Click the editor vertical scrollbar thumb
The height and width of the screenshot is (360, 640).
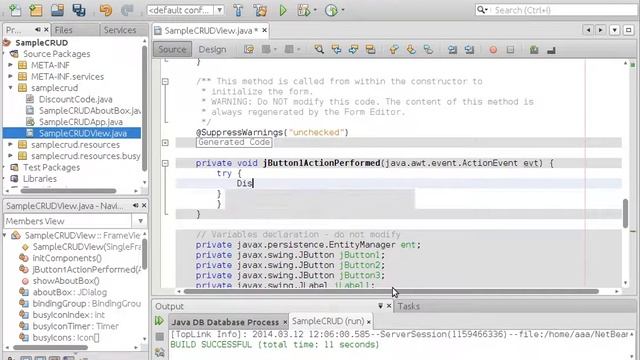click(625, 213)
